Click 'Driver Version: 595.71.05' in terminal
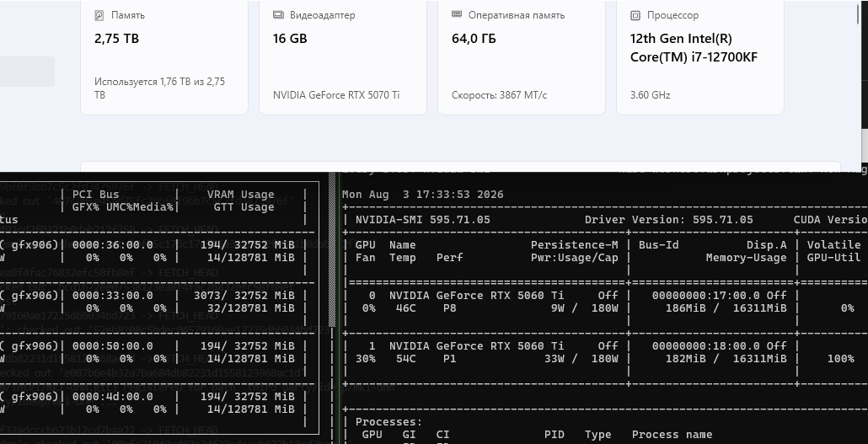This screenshot has width=868, height=444. [669, 220]
